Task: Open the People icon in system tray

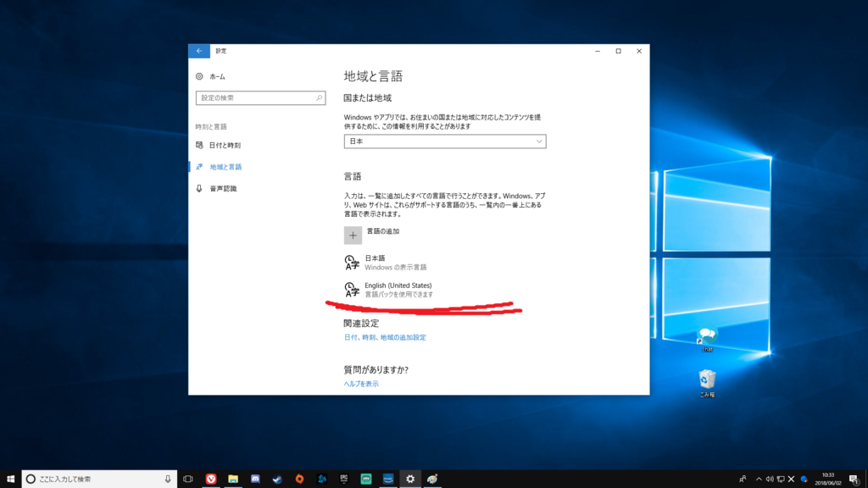Action: 743,480
